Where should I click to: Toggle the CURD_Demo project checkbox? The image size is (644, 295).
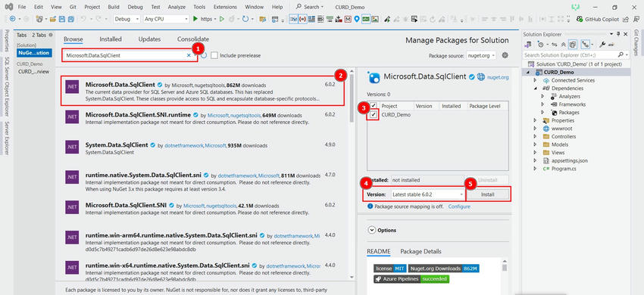[374, 115]
